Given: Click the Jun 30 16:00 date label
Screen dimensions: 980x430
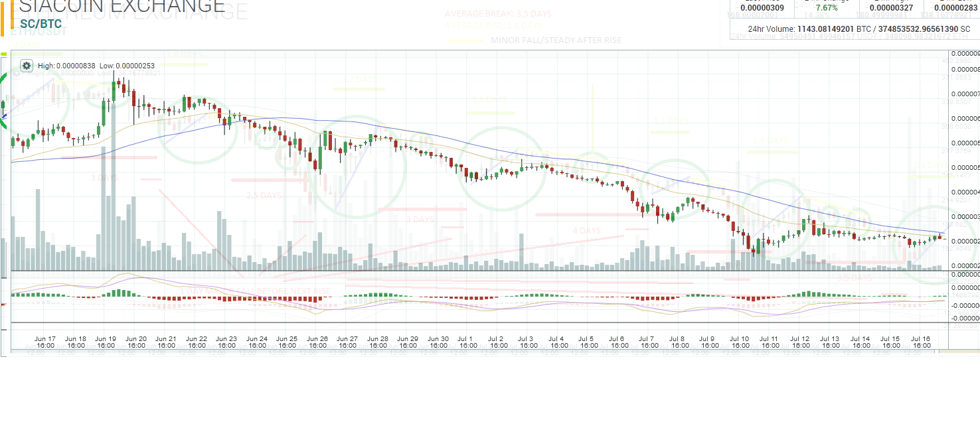Looking at the screenshot, I should tap(438, 342).
